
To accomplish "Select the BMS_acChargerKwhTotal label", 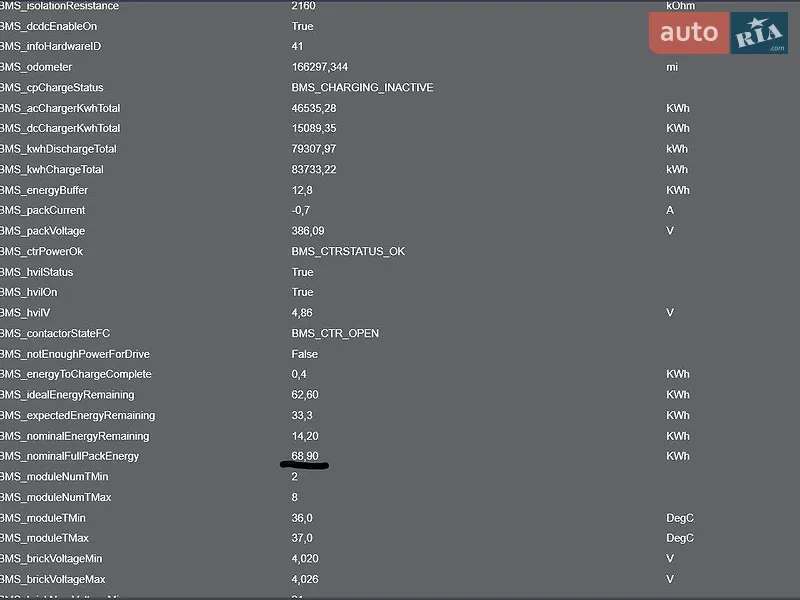I will (60, 108).
